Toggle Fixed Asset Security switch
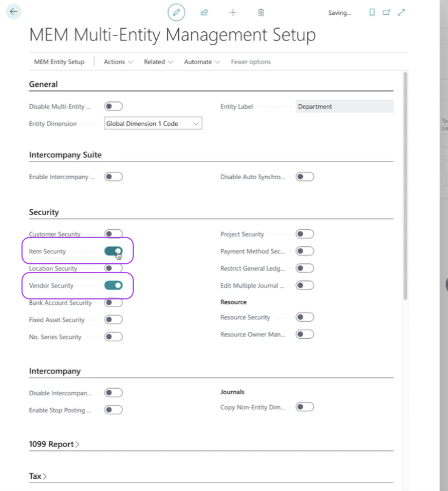 tap(114, 320)
